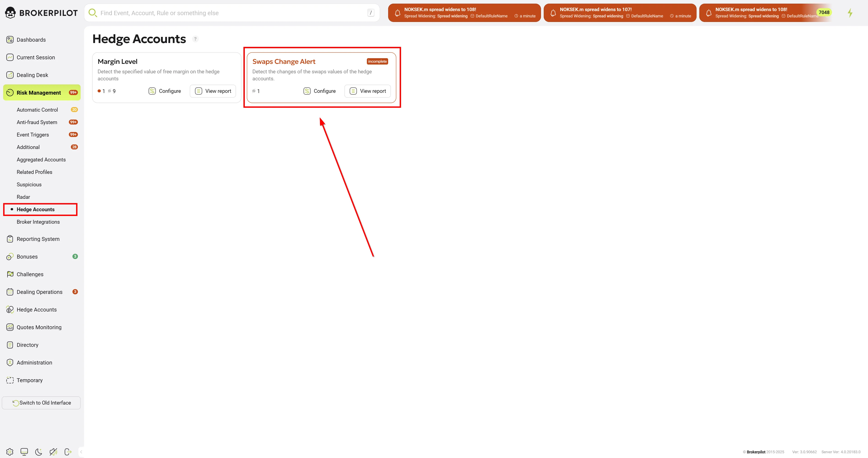Image resolution: width=868 pixels, height=458 pixels.
Task: Click the Dealing Desk sidebar icon
Action: pyautogui.click(x=10, y=75)
